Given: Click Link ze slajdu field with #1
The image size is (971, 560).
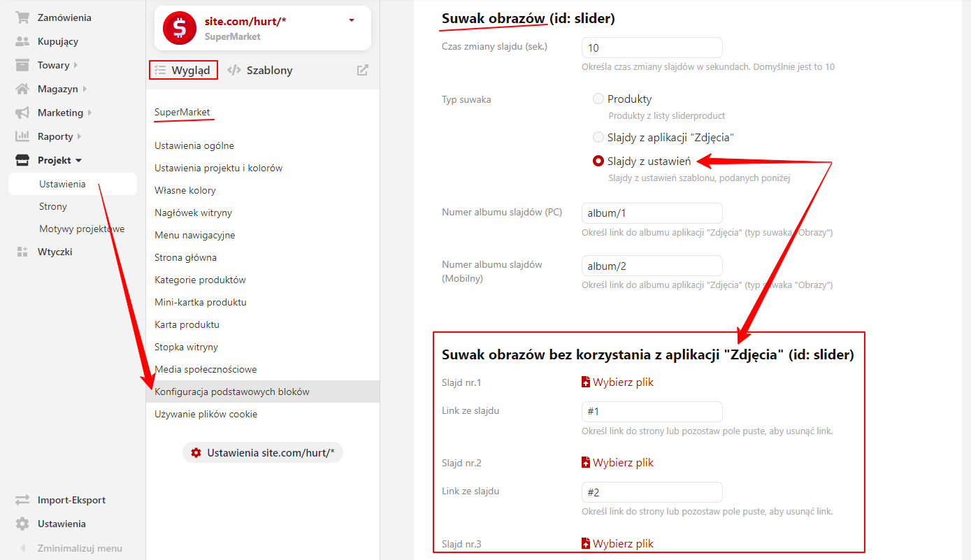Looking at the screenshot, I should (x=652, y=411).
